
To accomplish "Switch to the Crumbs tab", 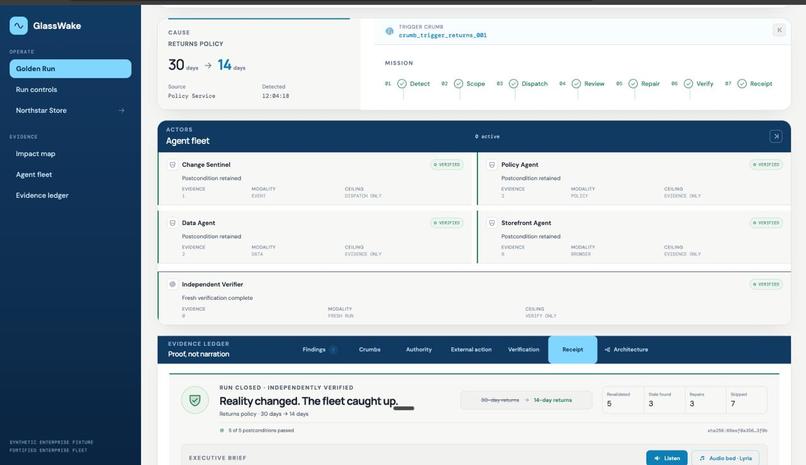I will [370, 350].
